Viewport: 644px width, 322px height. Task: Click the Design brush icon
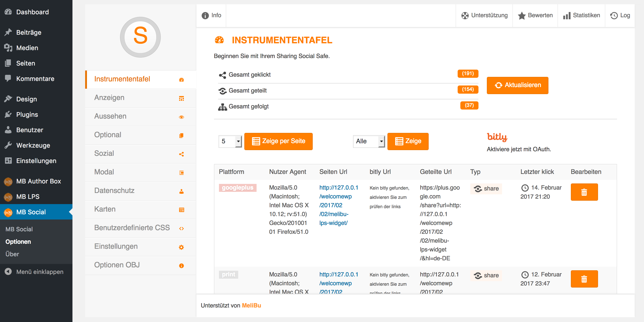tap(8, 99)
